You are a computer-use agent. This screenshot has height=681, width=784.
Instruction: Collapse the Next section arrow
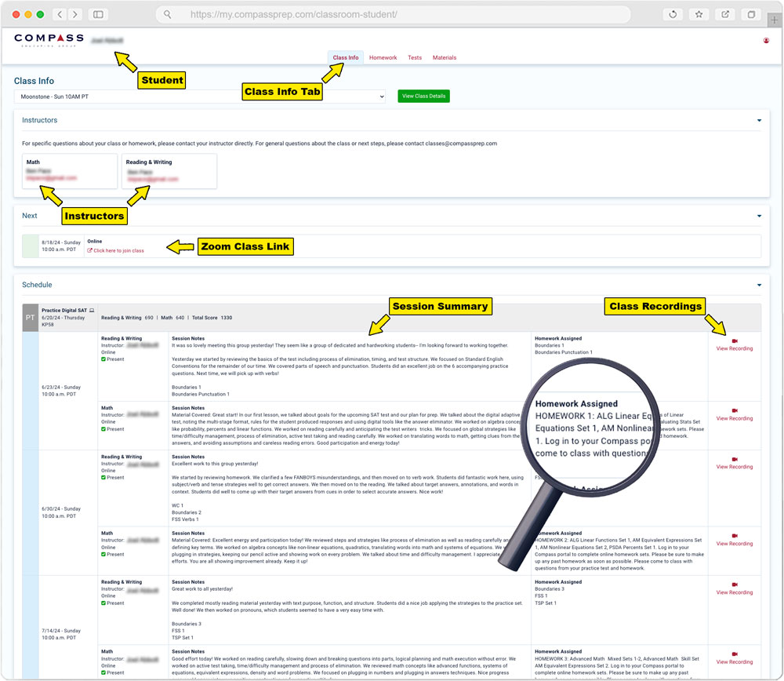pos(759,217)
